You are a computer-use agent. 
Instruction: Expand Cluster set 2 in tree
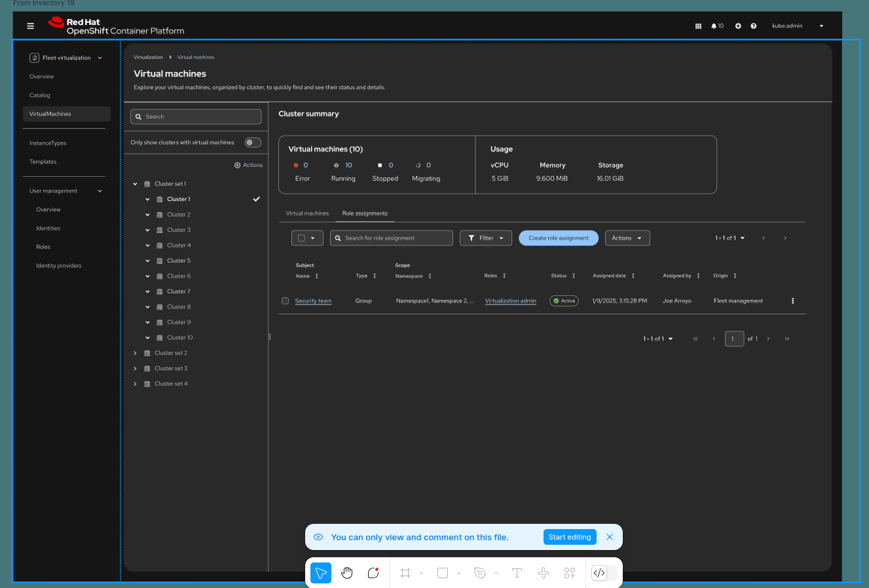point(136,354)
